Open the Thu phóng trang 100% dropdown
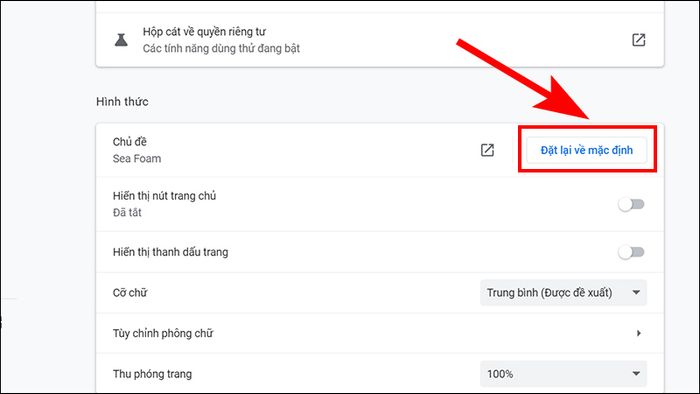700x394 pixels. 563,374
